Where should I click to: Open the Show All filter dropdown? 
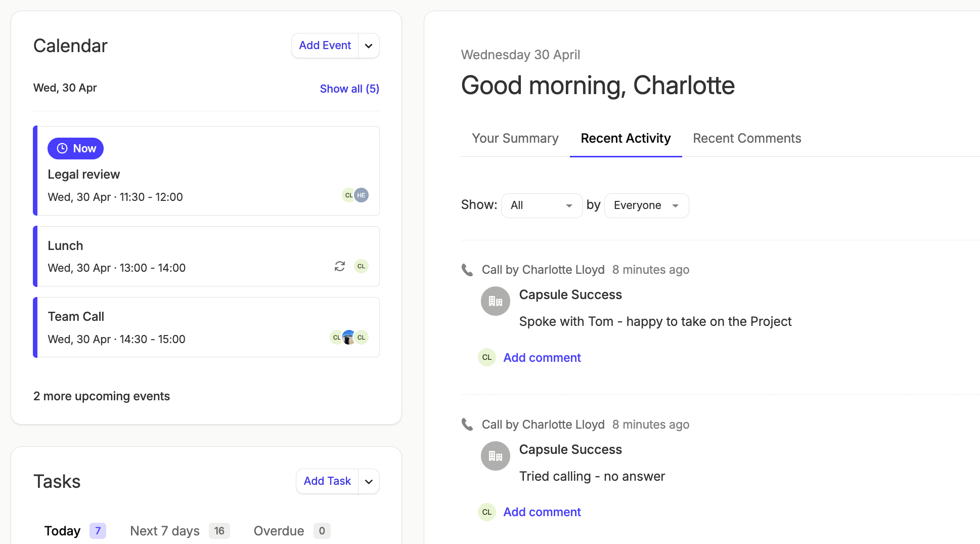(542, 205)
